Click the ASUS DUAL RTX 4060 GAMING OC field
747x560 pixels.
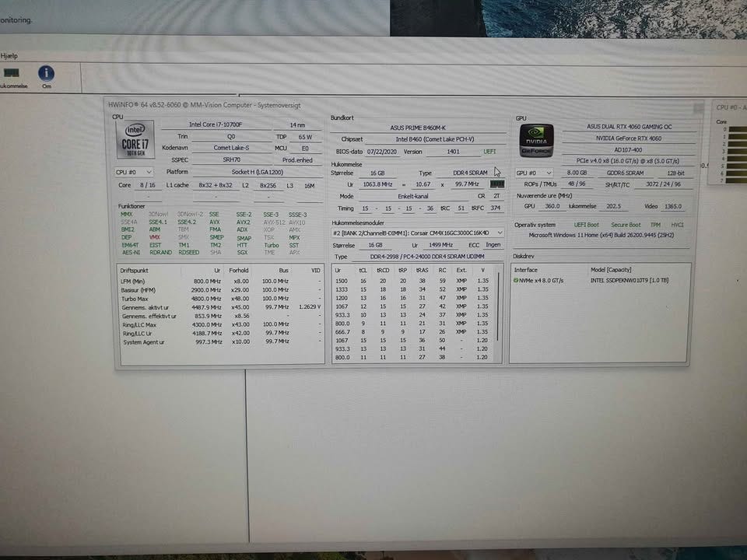629,127
